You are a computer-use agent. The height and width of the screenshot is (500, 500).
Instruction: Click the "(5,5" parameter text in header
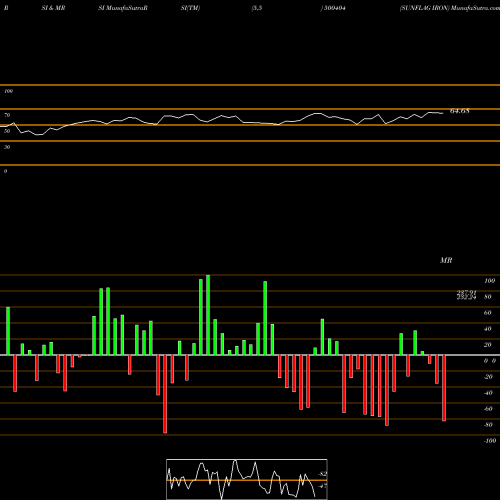tap(257, 8)
